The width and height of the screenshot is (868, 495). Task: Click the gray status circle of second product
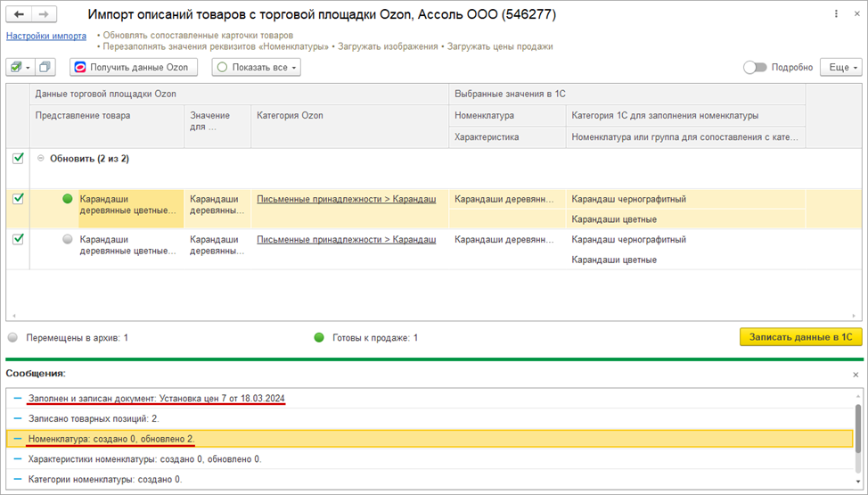(68, 239)
